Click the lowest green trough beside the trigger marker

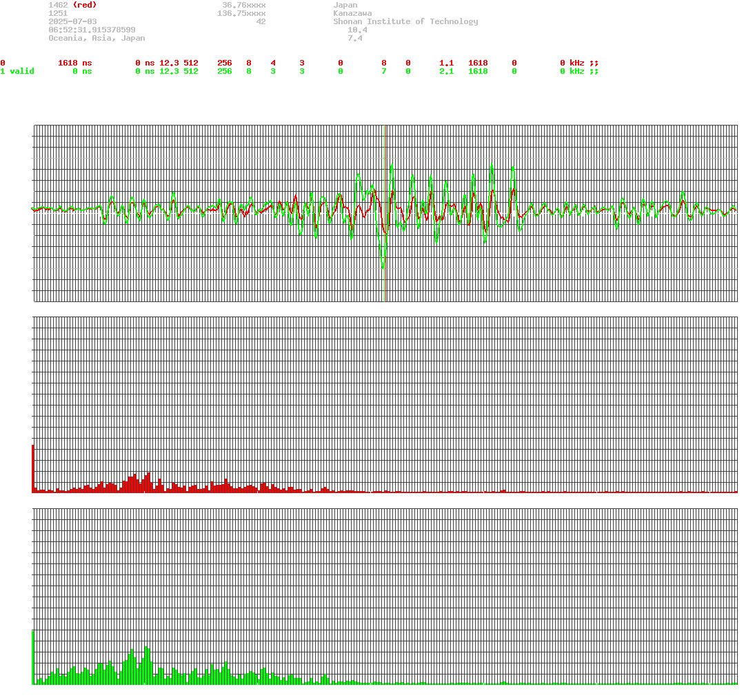click(383, 266)
